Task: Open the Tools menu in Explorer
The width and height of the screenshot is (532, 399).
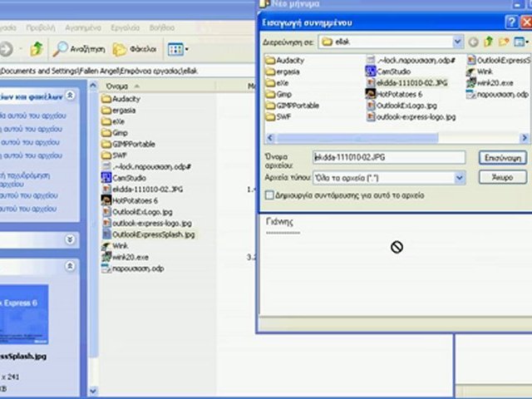Action: point(126,27)
